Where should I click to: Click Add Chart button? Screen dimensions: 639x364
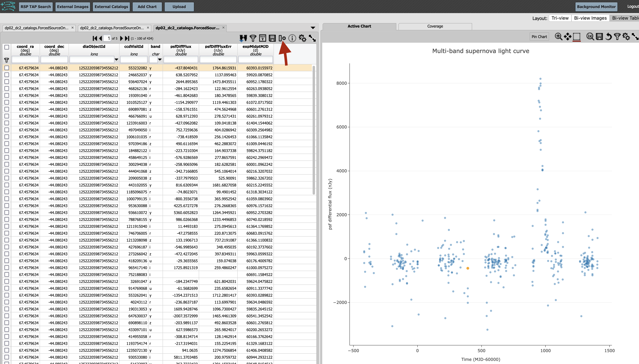[147, 7]
